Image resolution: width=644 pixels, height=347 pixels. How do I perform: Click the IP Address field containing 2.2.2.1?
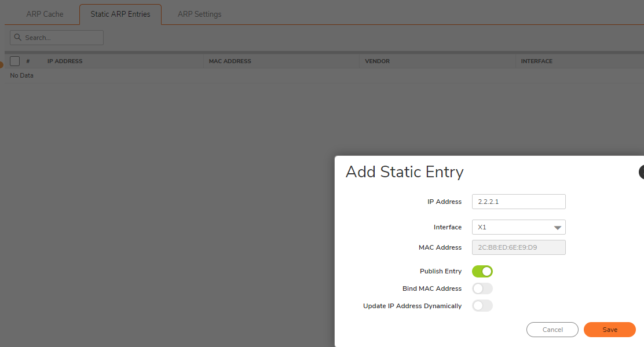pyautogui.click(x=519, y=202)
